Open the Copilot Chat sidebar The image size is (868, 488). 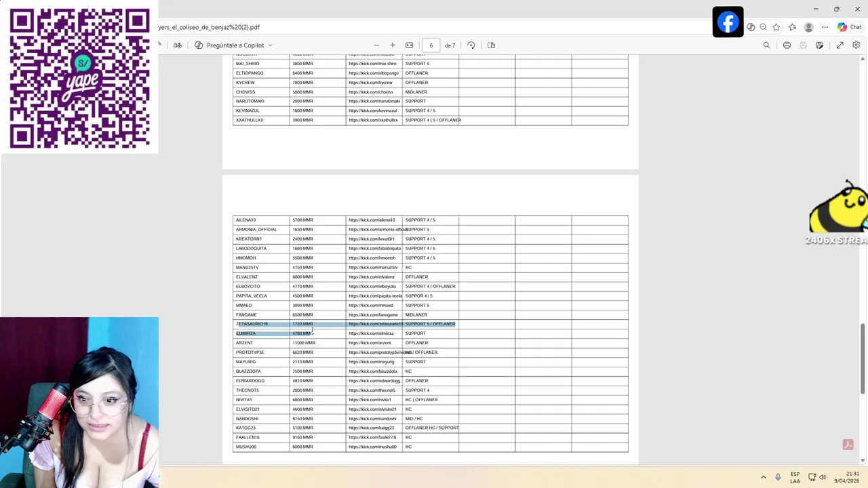coord(850,27)
